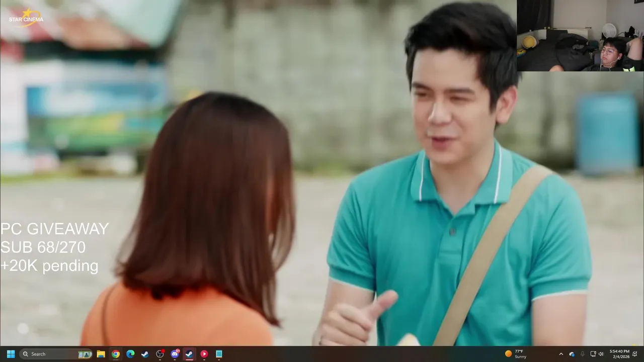Switch to Google Chrome in the taskbar

click(116, 354)
